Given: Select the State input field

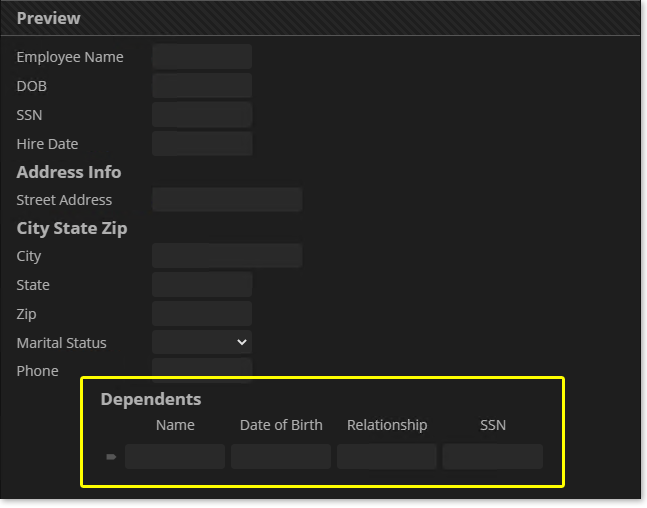Looking at the screenshot, I should tap(202, 285).
